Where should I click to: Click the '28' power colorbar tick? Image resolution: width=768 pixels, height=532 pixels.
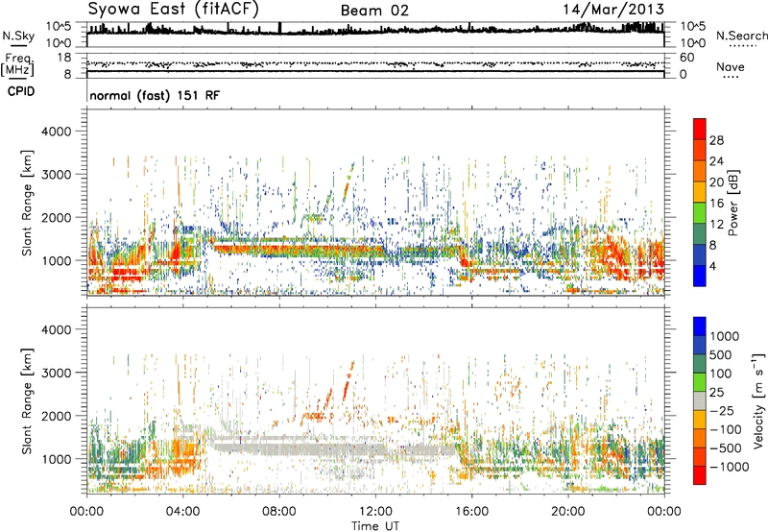[x=716, y=140]
